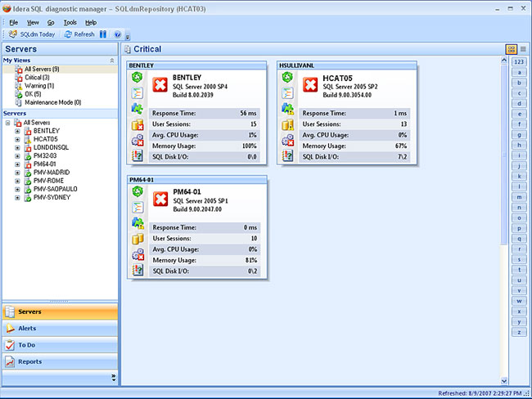Open PM64-01 card logs icon
This screenshot has width=532, height=399.
pos(138,270)
